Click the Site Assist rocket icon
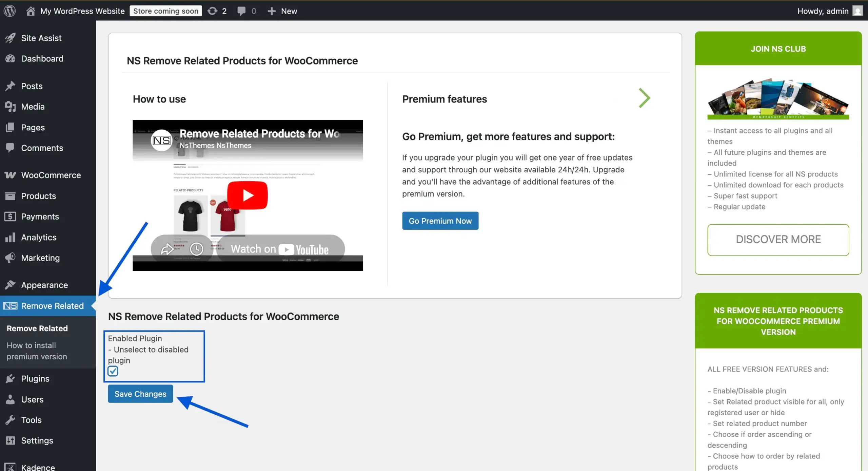 (x=10, y=38)
